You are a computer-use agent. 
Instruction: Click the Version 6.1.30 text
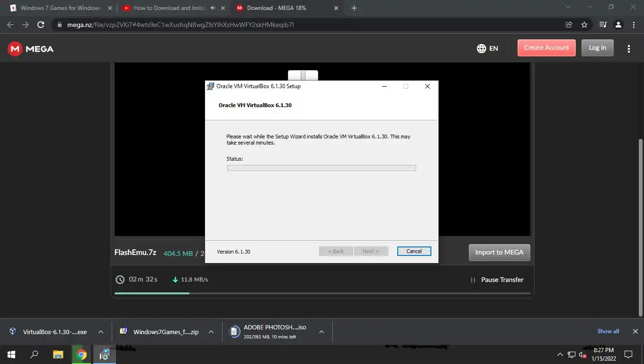coord(233,252)
